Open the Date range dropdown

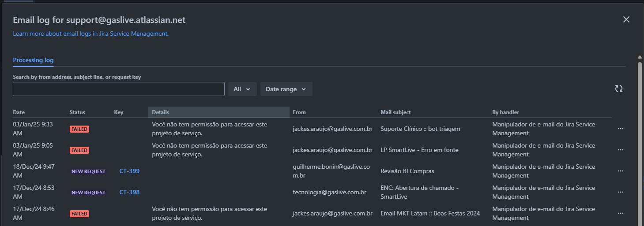click(x=286, y=89)
